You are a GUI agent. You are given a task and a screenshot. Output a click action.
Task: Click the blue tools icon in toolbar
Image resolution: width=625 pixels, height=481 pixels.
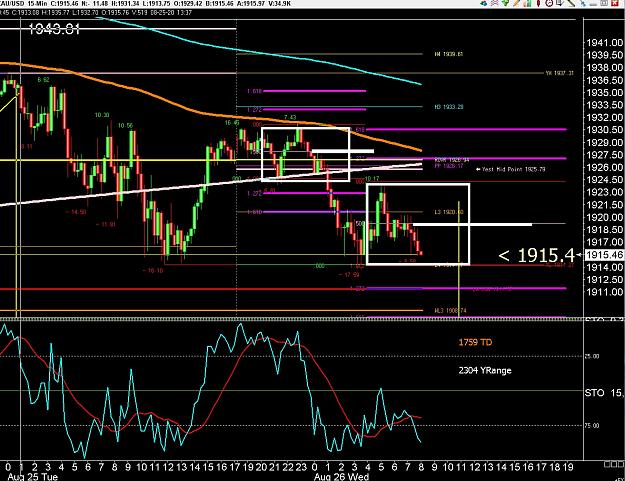pyautogui.click(x=583, y=3)
